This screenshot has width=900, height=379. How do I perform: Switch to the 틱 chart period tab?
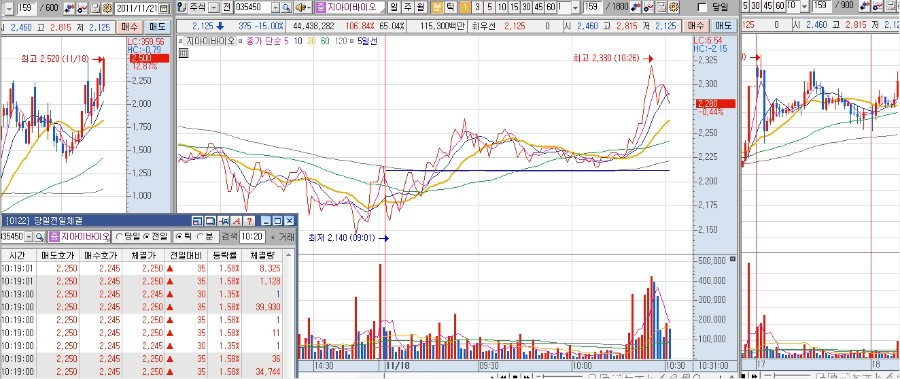[x=451, y=7]
